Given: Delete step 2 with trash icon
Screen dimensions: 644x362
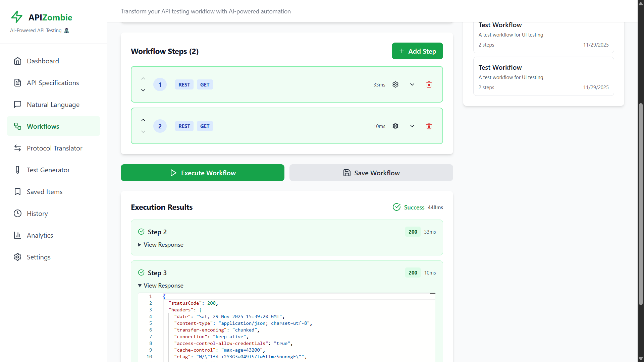Looking at the screenshot, I should tap(429, 126).
